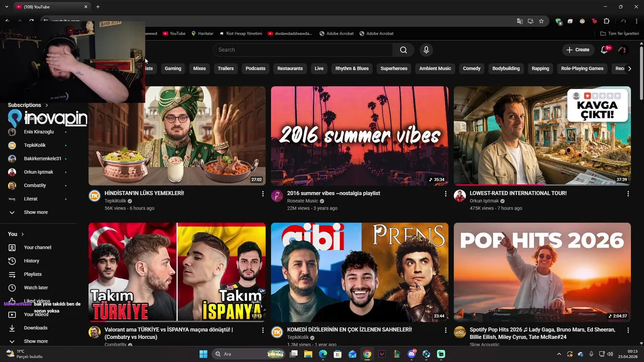Open the You section chevron

22,234
